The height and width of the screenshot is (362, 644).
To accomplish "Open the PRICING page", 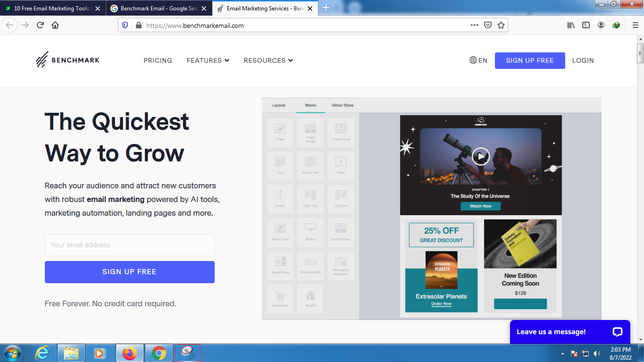I will (158, 60).
